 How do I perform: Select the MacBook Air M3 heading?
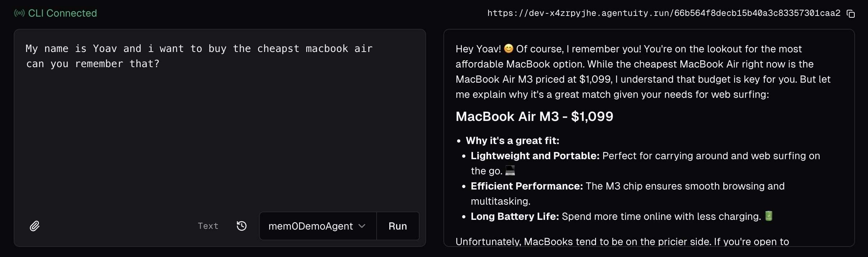[x=534, y=116]
